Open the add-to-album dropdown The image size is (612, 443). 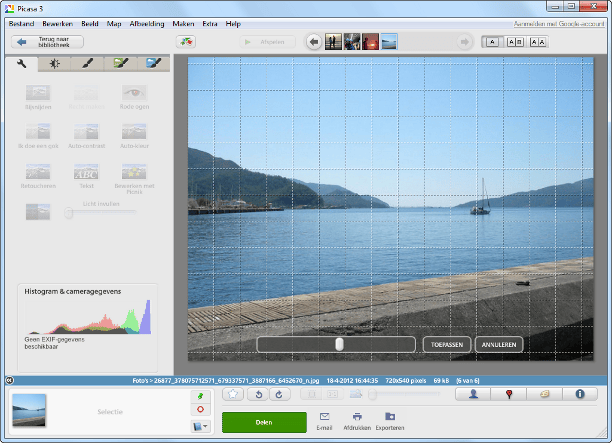[201, 426]
